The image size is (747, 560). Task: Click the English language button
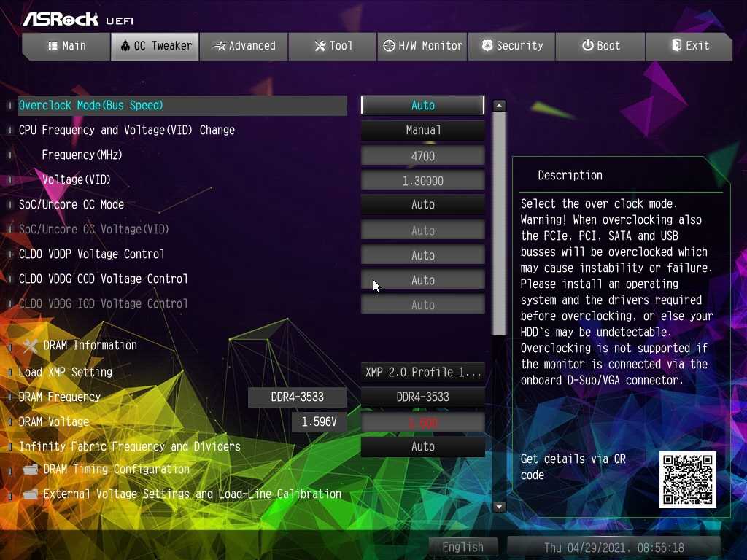pos(462,547)
